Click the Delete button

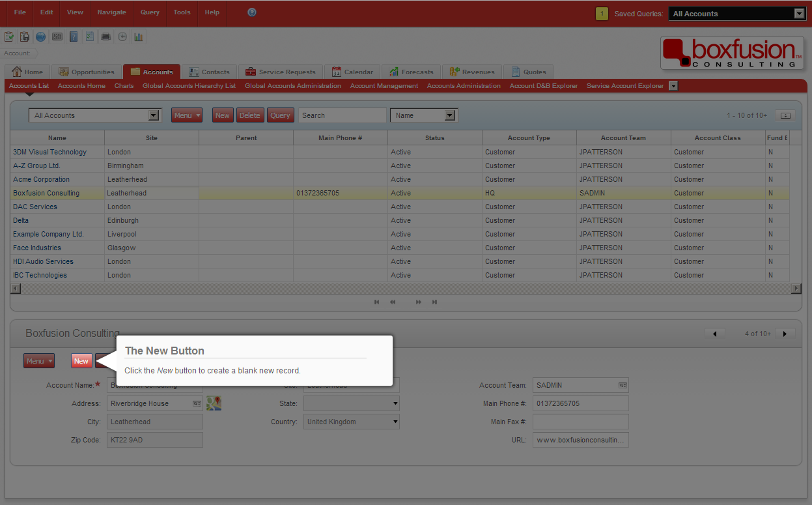click(x=250, y=115)
